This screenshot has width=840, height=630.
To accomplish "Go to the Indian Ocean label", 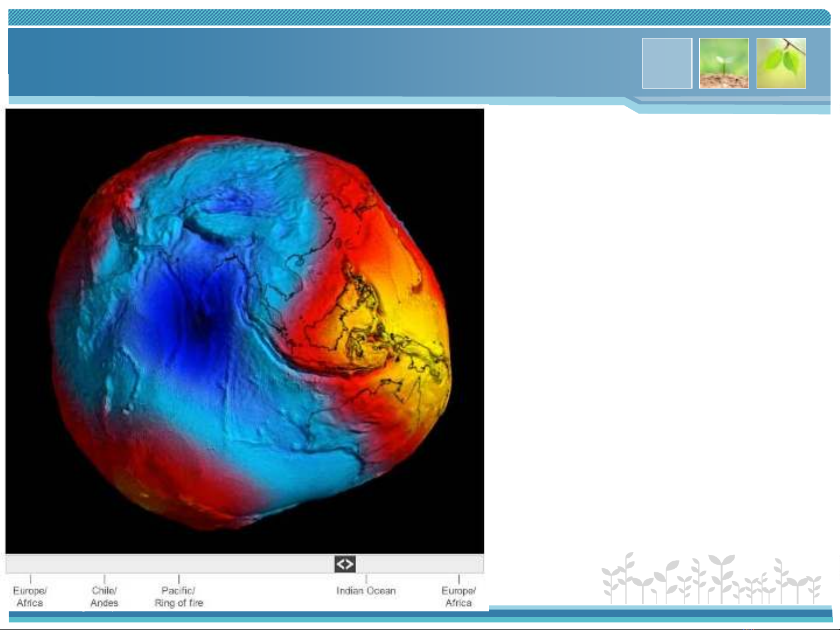I will [365, 591].
